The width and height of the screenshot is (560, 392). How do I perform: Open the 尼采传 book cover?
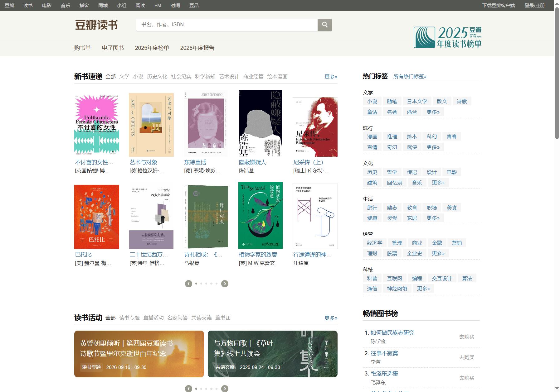(x=315, y=127)
